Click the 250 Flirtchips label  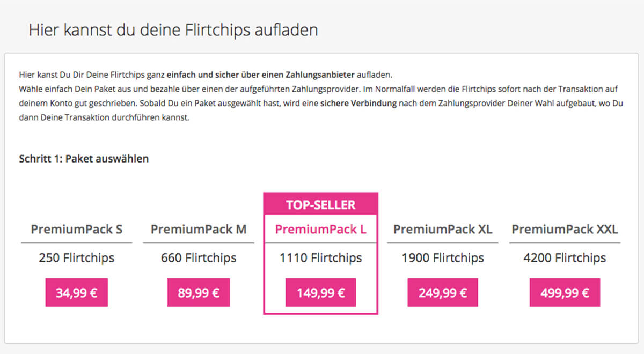(76, 258)
